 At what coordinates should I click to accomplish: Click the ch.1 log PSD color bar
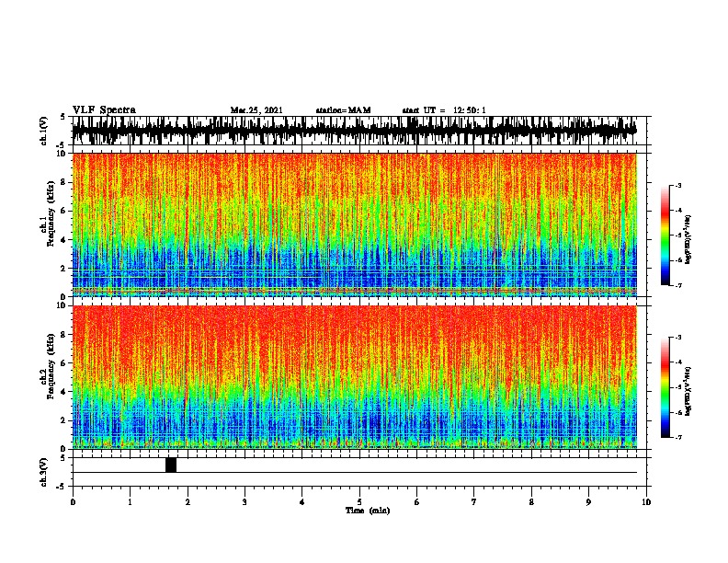(665, 236)
